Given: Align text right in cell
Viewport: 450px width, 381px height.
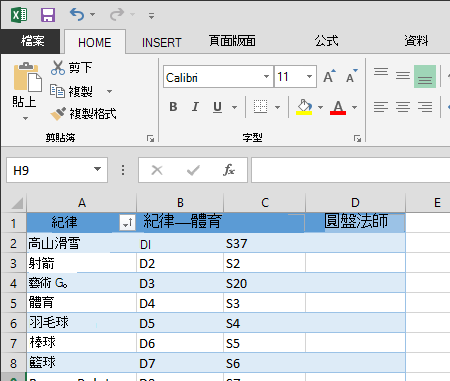Looking at the screenshot, I should coord(425,107).
